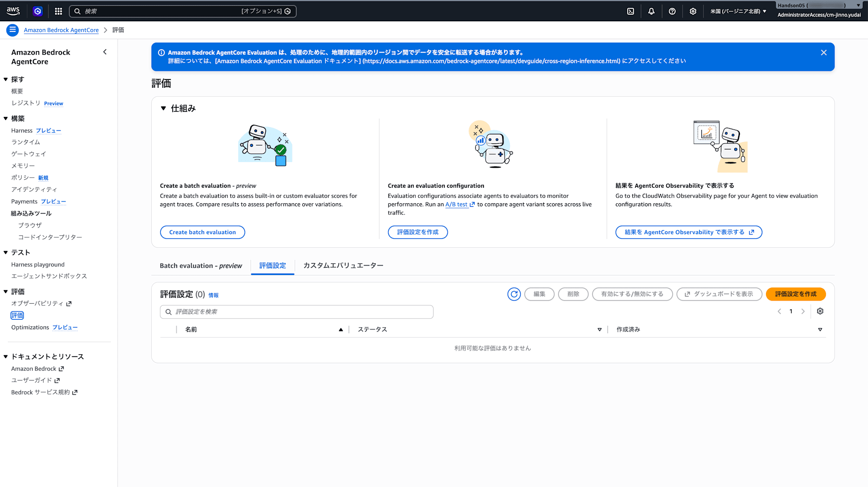Click the info icon in the blue banner

pyautogui.click(x=161, y=53)
